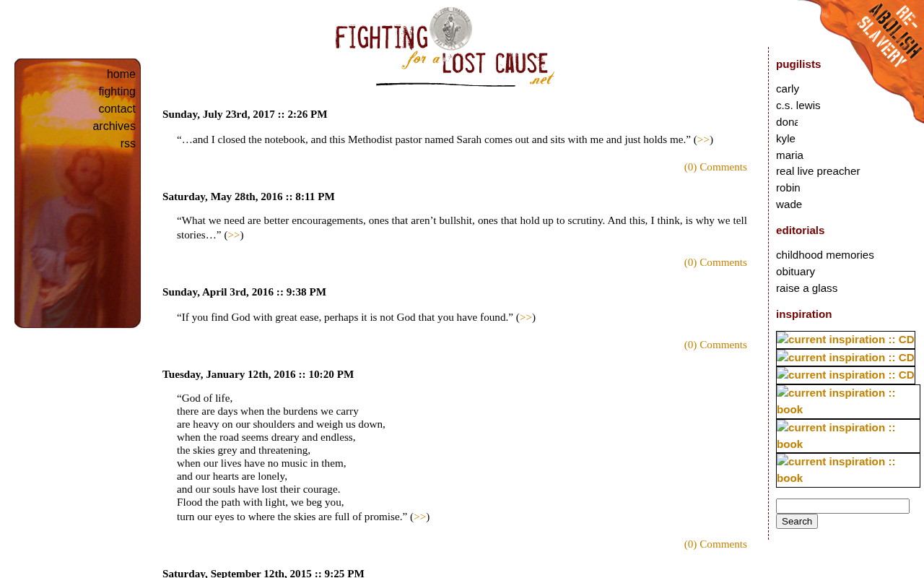This screenshot has height=578, width=924.
Task: Open the first current inspiration CD image
Action: pyautogui.click(x=845, y=340)
